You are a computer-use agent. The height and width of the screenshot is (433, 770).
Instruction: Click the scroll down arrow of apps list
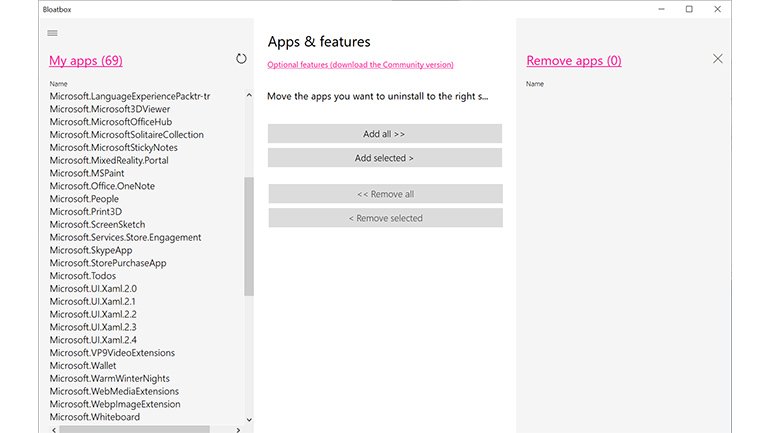point(249,420)
